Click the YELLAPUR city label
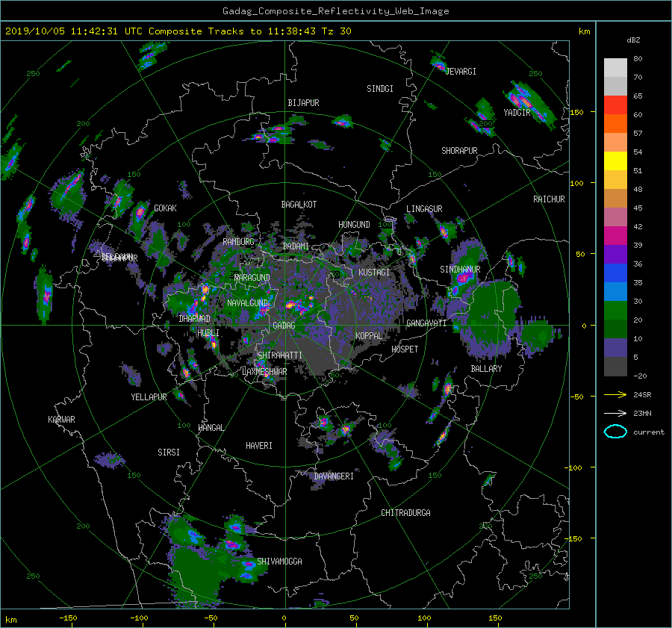Image resolution: width=672 pixels, height=628 pixels. pyautogui.click(x=149, y=397)
